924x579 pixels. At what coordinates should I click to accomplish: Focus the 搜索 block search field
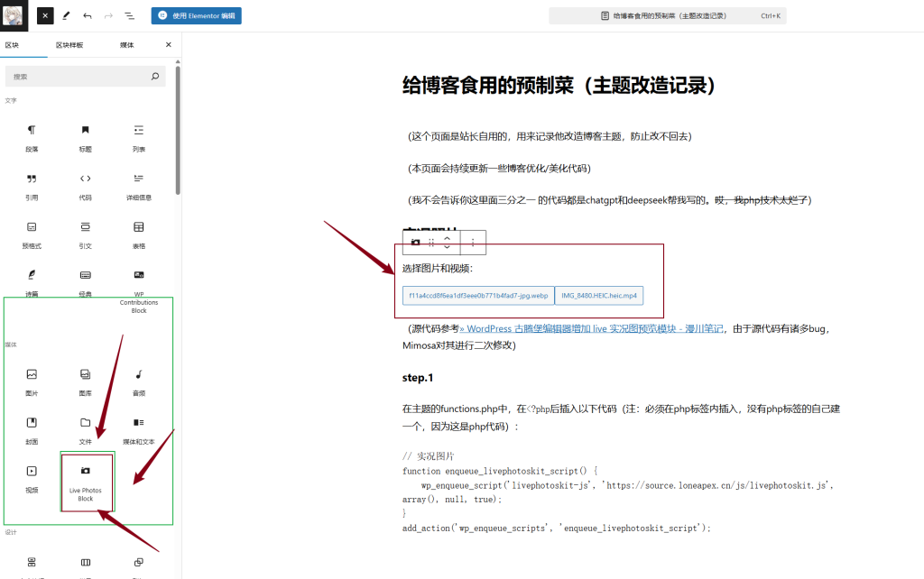point(79,77)
